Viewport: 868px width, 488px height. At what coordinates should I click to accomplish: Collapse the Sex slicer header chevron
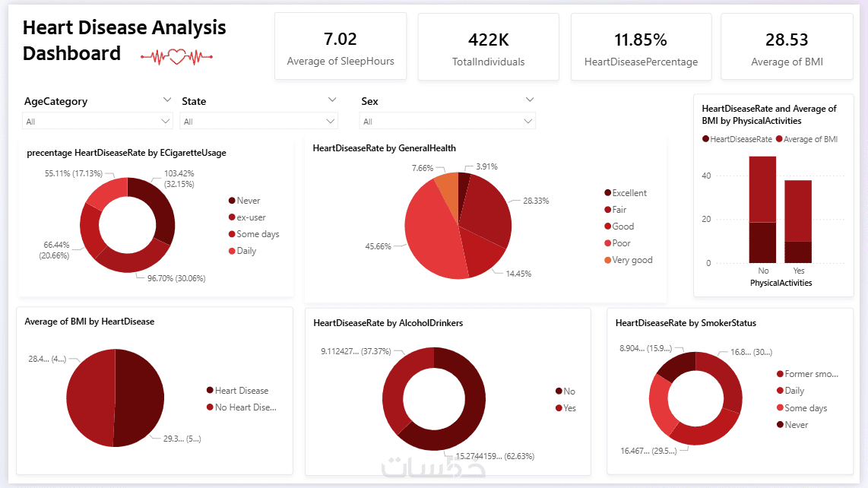pyautogui.click(x=530, y=100)
